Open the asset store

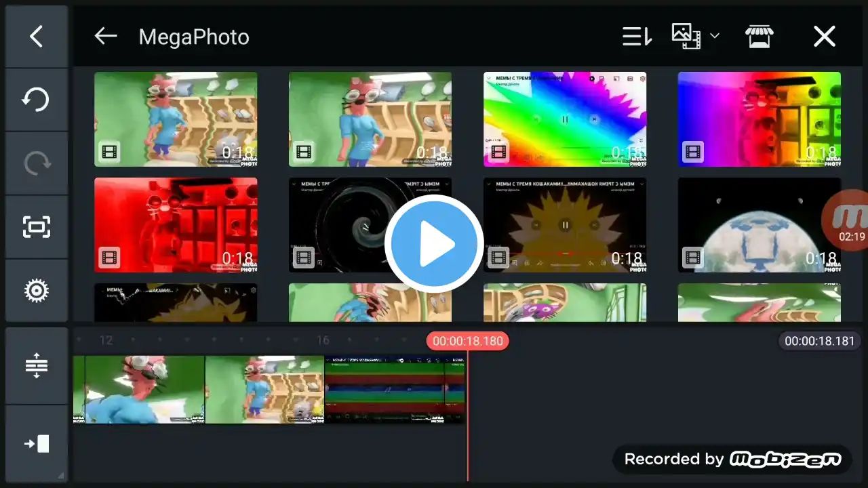point(759,37)
